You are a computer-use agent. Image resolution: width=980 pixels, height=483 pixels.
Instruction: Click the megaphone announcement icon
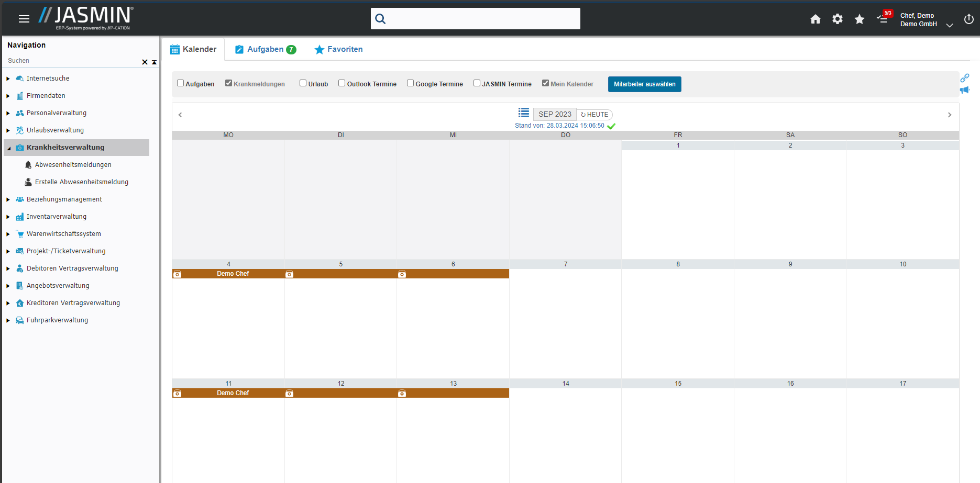pyautogui.click(x=965, y=90)
